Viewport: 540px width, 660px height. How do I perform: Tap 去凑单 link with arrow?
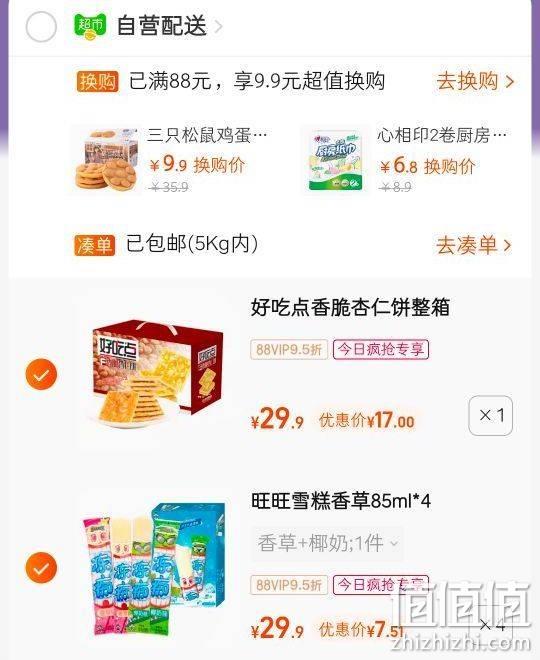pyautogui.click(x=474, y=245)
